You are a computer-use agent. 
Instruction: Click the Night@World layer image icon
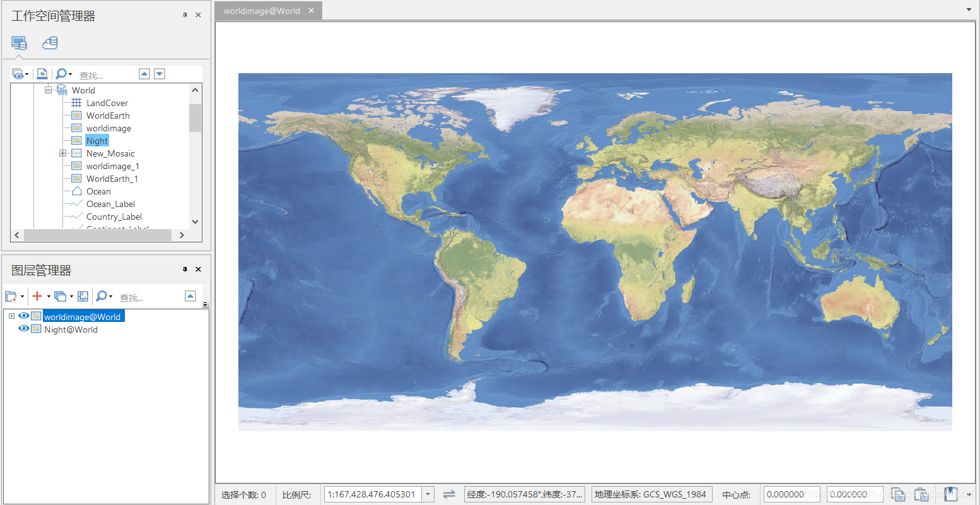[x=36, y=329]
